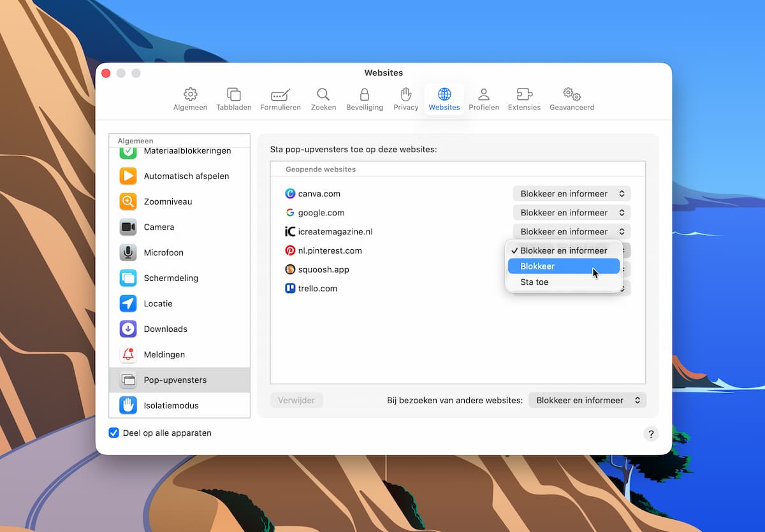The width and height of the screenshot is (765, 532).
Task: Click the nl.pinterest.com website name
Action: [x=330, y=250]
